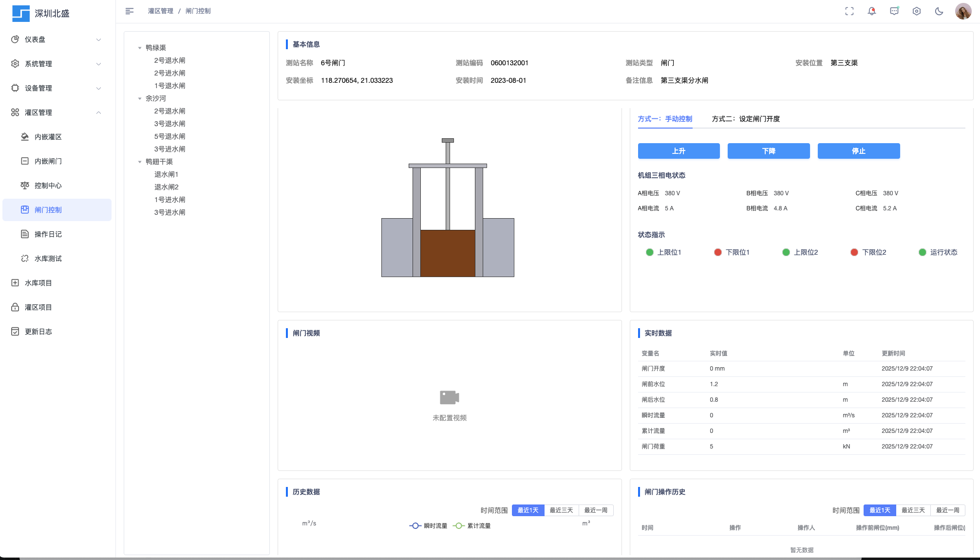Select 最近三天 in 历史数据 range
The height and width of the screenshot is (560, 980).
[x=562, y=510]
